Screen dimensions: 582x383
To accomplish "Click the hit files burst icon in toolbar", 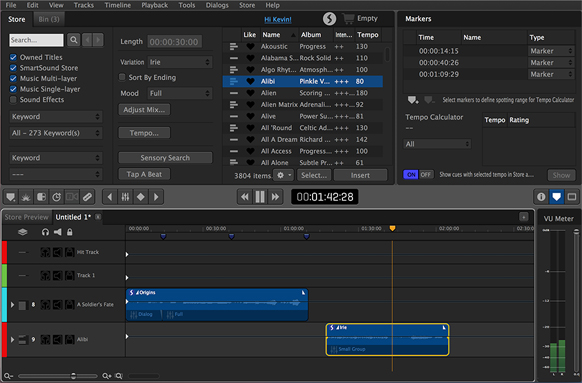I will [26, 197].
